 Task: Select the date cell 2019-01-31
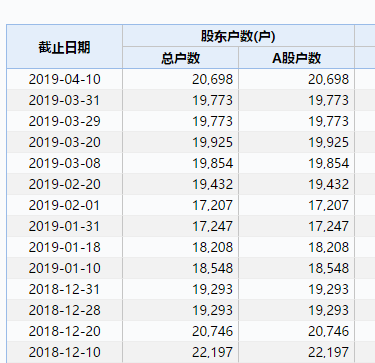tap(64, 226)
